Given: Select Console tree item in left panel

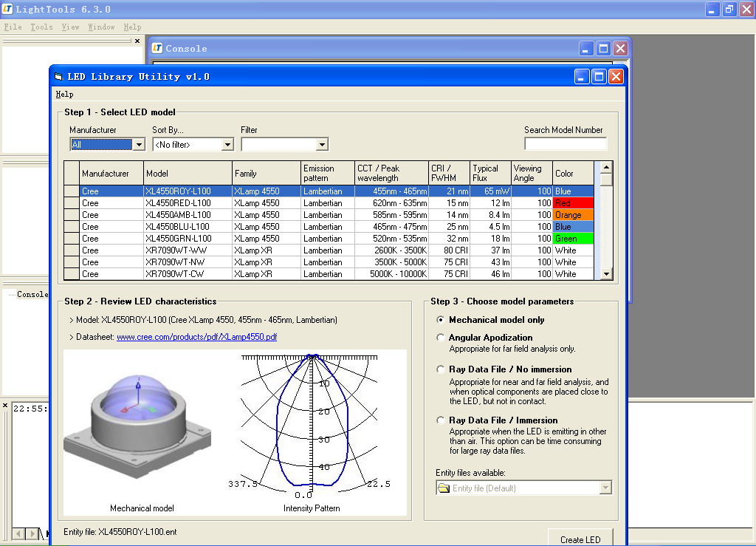Looking at the screenshot, I should 32,294.
